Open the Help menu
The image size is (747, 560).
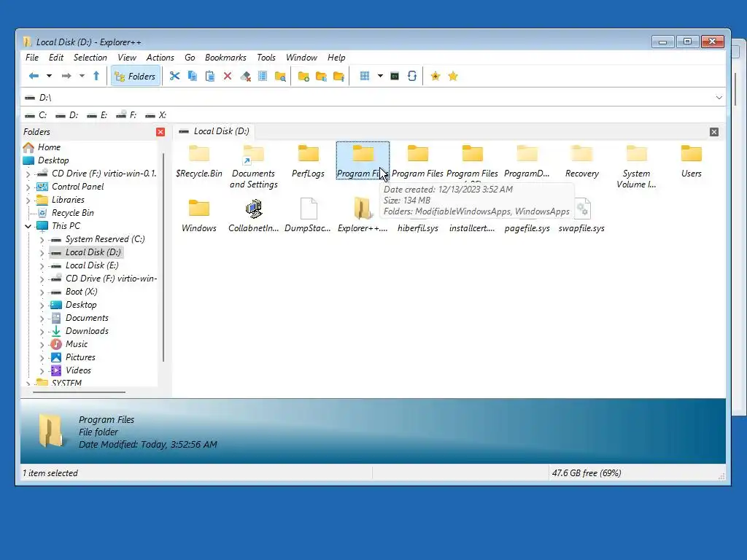tap(336, 57)
